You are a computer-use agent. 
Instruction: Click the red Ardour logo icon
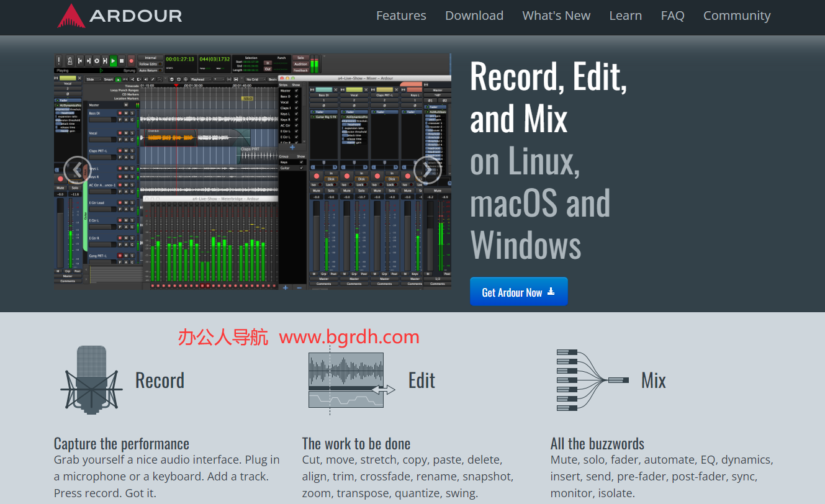point(71,16)
